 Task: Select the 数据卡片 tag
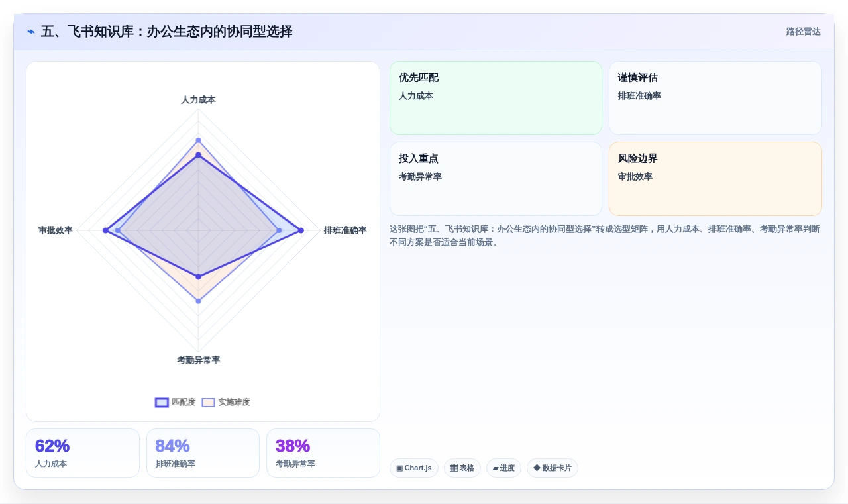[553, 468]
